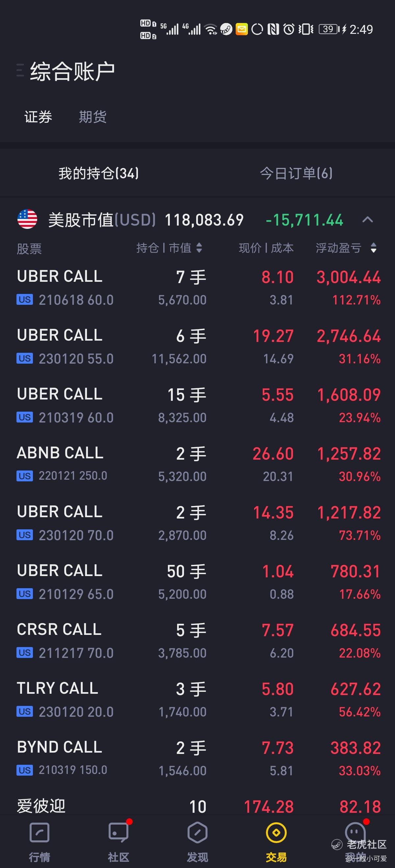Show 我的持仓(34) positions tab
The width and height of the screenshot is (395, 868).
point(98,174)
